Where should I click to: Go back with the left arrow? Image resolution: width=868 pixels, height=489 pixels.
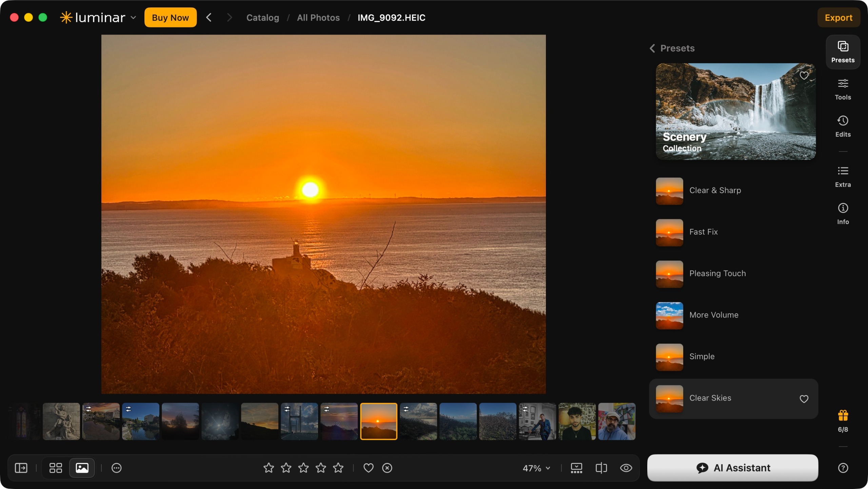click(x=209, y=17)
